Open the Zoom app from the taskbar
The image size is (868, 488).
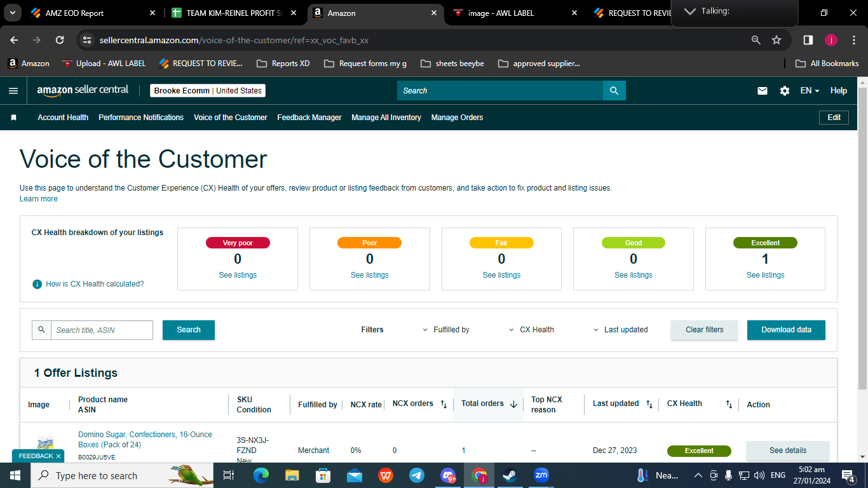(x=541, y=475)
